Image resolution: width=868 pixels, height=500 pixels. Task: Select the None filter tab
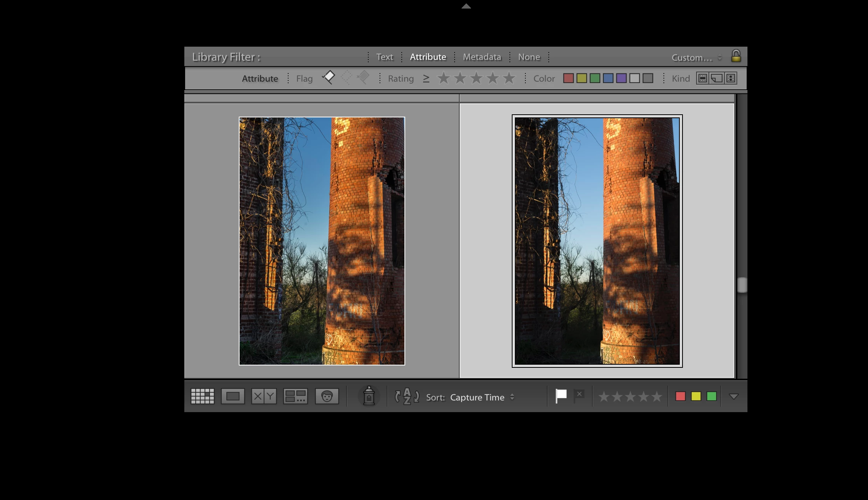(x=529, y=57)
